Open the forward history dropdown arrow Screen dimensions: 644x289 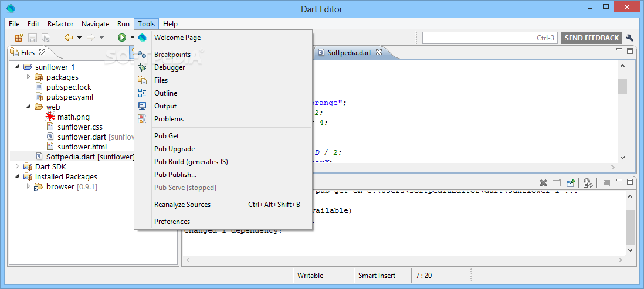[x=101, y=38]
